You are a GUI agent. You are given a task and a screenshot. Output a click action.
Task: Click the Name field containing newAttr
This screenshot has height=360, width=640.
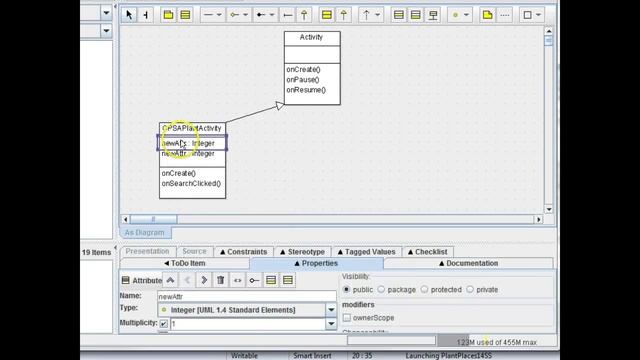click(247, 297)
